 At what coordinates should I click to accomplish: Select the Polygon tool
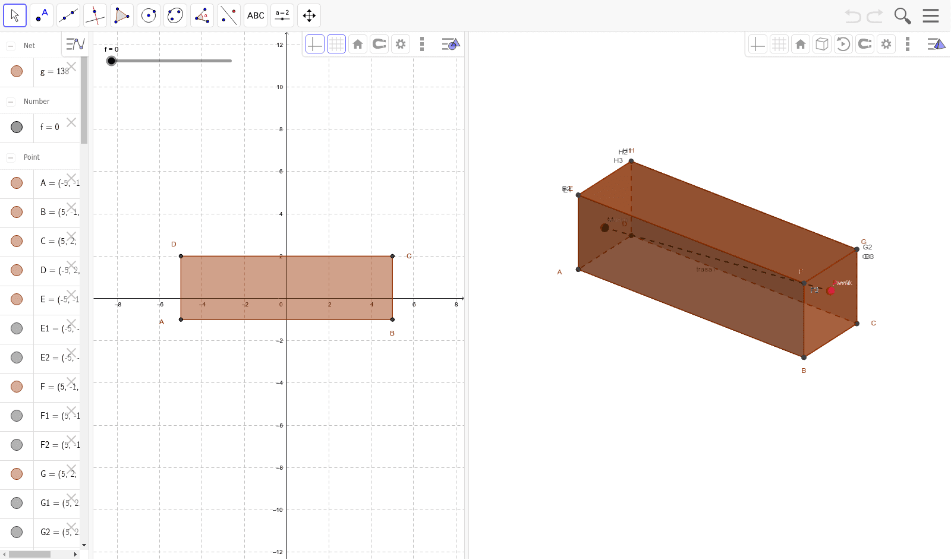(x=122, y=15)
